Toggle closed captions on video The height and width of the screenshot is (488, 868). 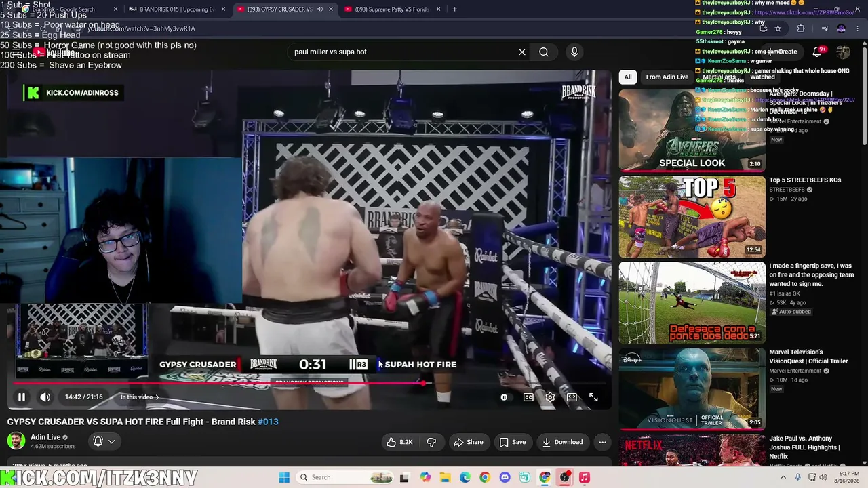pyautogui.click(x=528, y=397)
